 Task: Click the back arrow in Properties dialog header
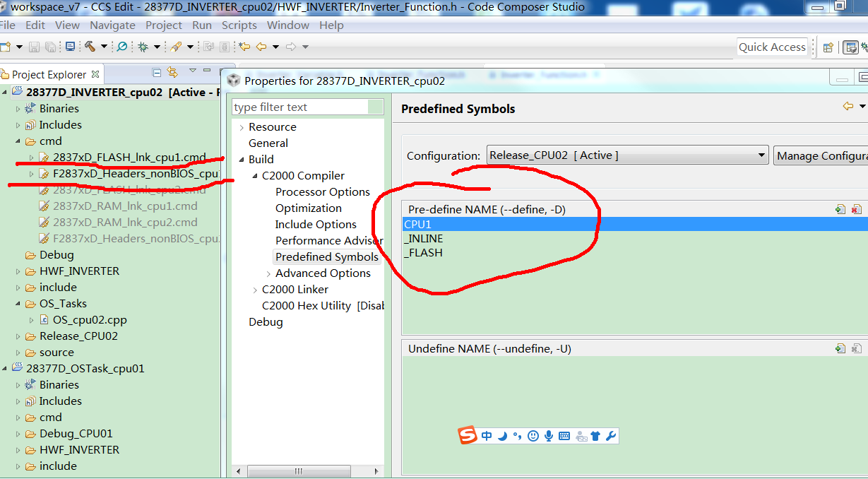coord(848,107)
